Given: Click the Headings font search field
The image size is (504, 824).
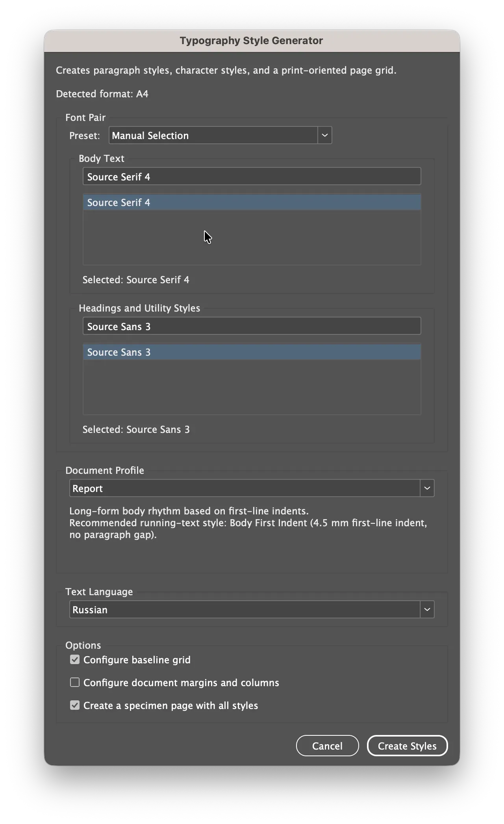Looking at the screenshot, I should (252, 326).
